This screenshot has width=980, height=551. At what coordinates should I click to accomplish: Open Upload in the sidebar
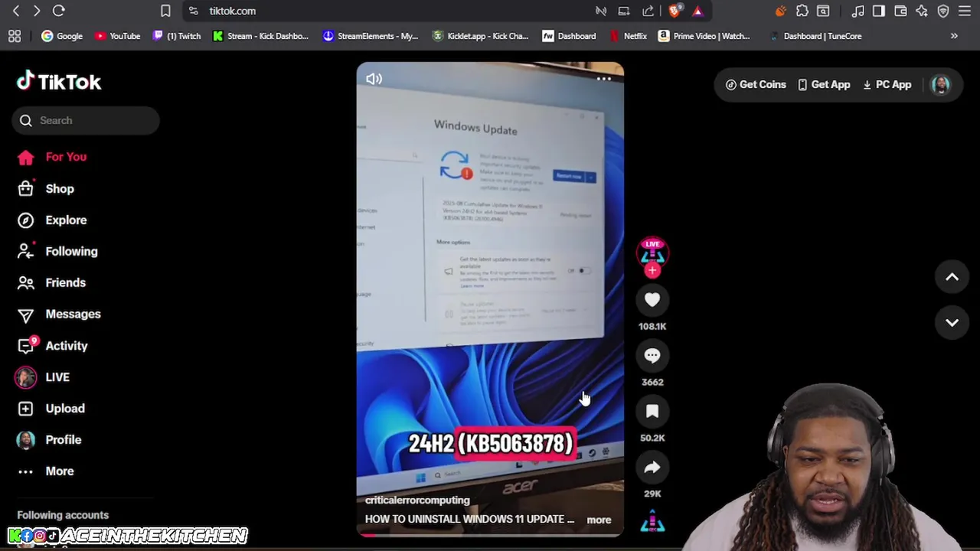click(52, 408)
